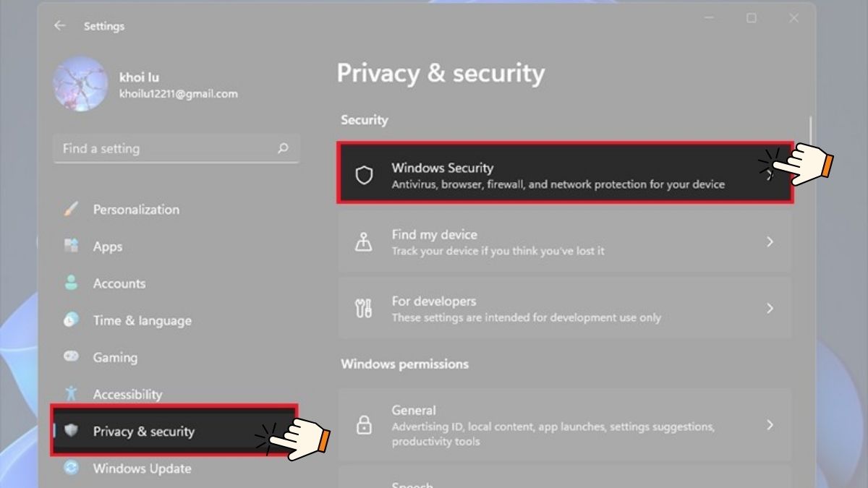The width and height of the screenshot is (868, 488).
Task: Select Windows Update in the sidebar
Action: point(142,468)
